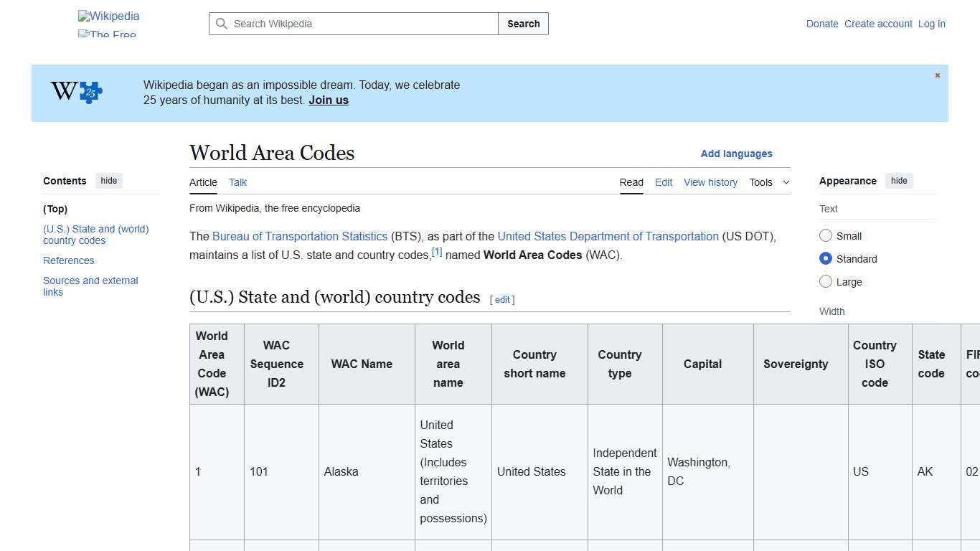Switch to the Talk tab

tap(237, 182)
